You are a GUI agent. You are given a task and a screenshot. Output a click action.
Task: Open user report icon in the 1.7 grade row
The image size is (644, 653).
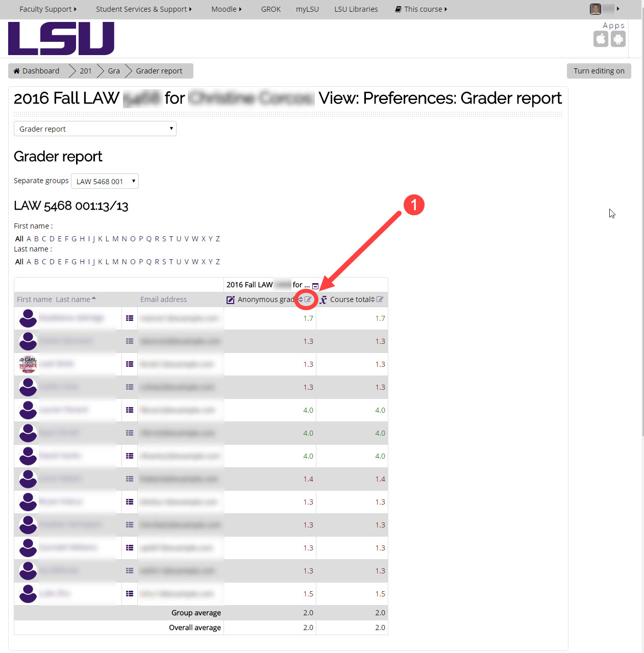coord(130,318)
